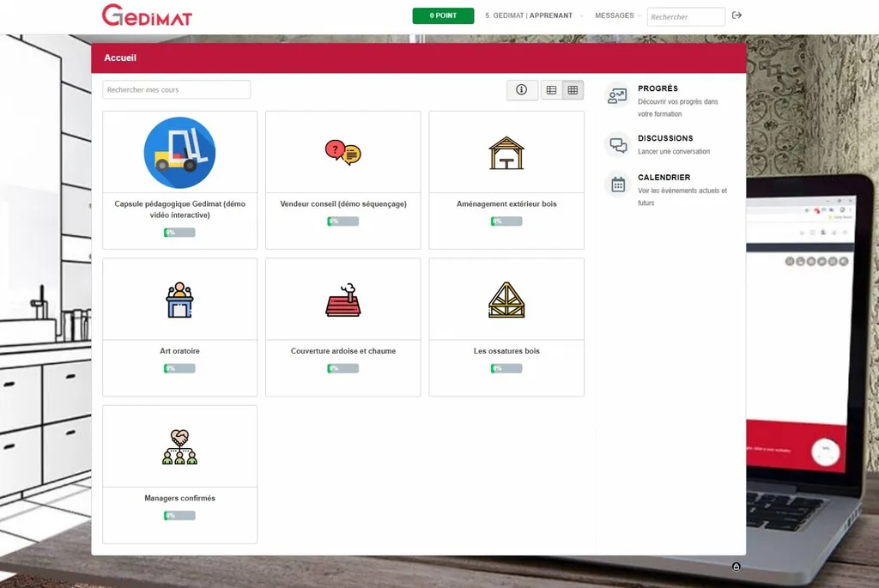The width and height of the screenshot is (879, 588).
Task: Click the logout icon in top bar
Action: 737,15
